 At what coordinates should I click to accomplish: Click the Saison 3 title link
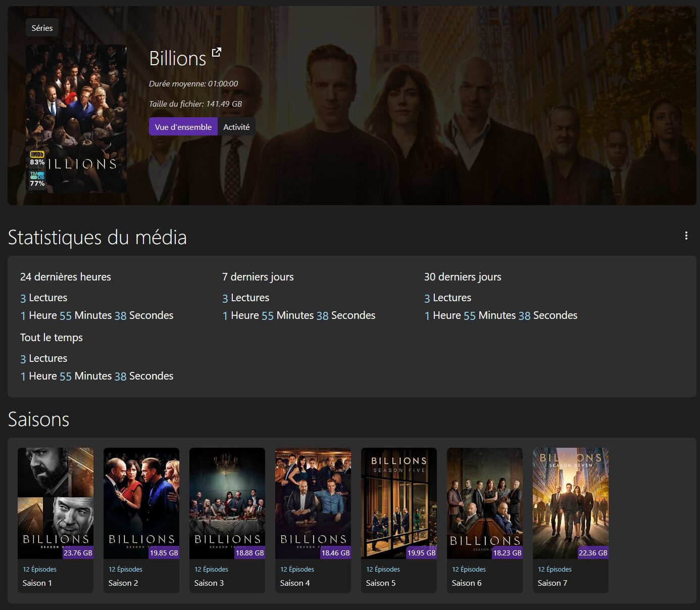pyautogui.click(x=209, y=583)
